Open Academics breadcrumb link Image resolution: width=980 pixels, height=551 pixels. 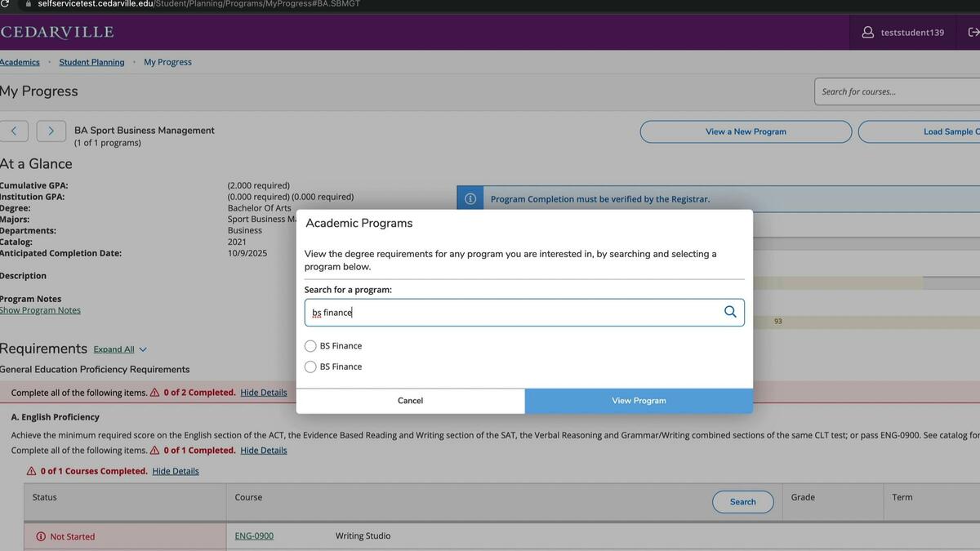pos(19,62)
